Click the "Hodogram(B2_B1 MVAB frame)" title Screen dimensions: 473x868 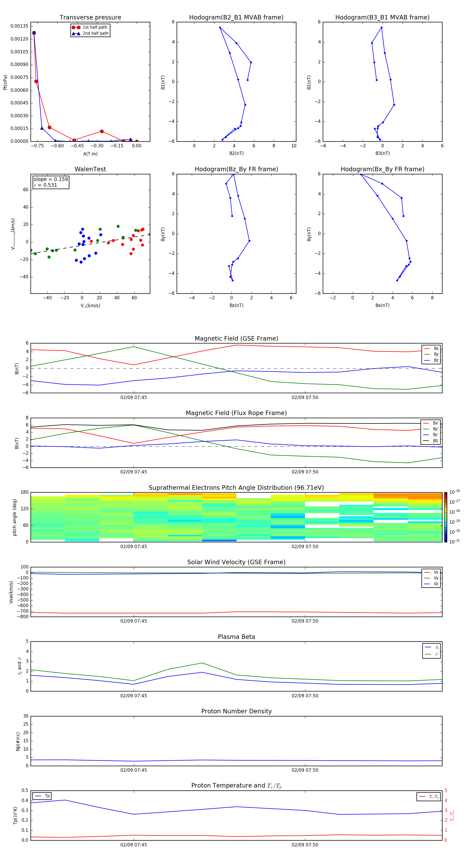click(236, 18)
